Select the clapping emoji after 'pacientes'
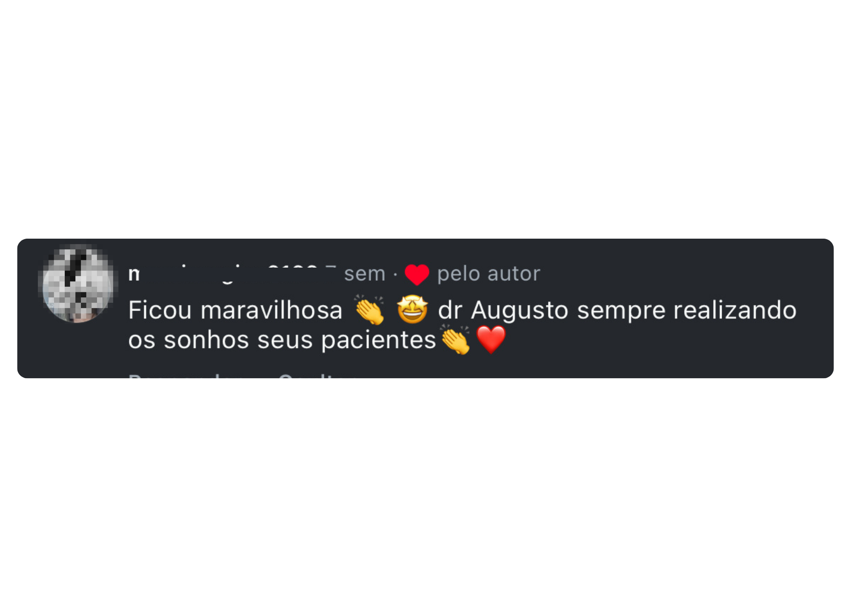 point(456,339)
